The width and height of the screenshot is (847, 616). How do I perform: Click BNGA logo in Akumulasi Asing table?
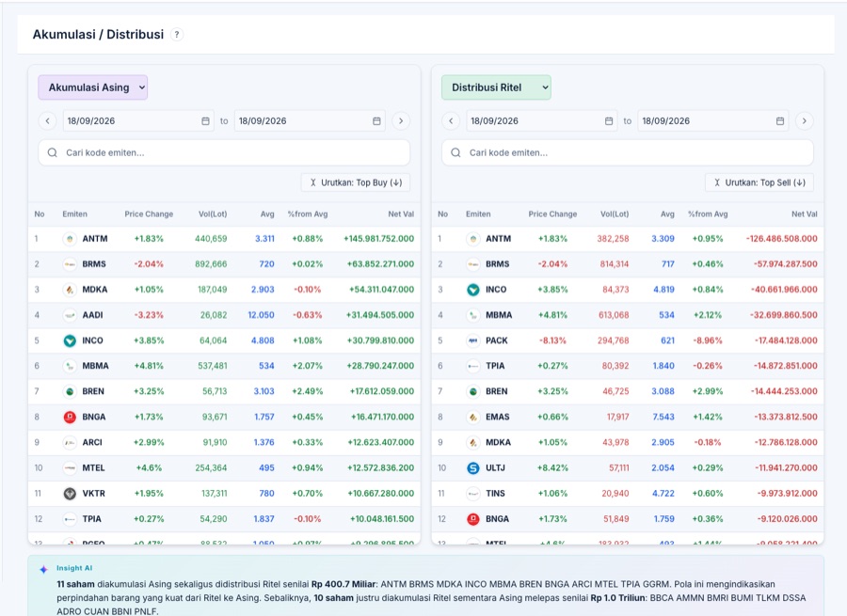(x=70, y=417)
